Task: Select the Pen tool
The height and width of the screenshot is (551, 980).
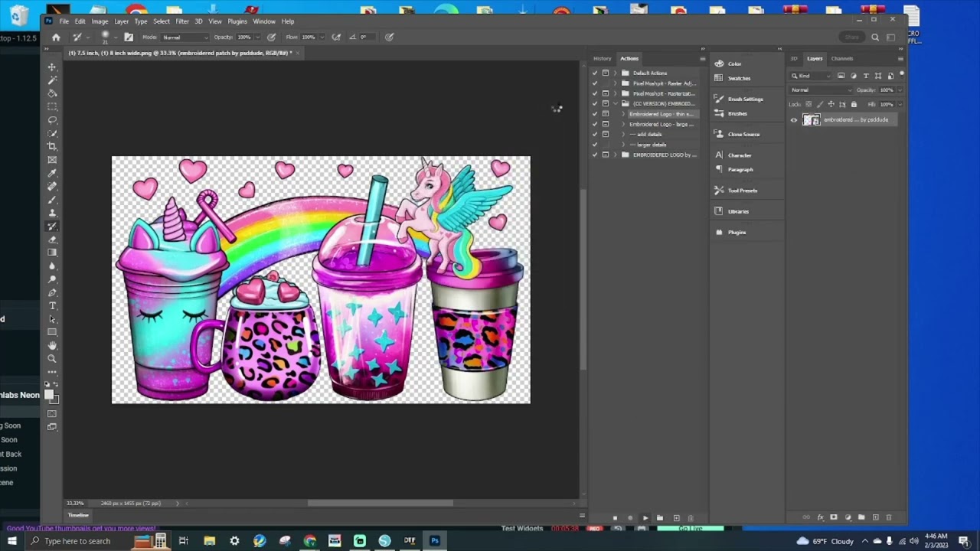Action: 52,292
